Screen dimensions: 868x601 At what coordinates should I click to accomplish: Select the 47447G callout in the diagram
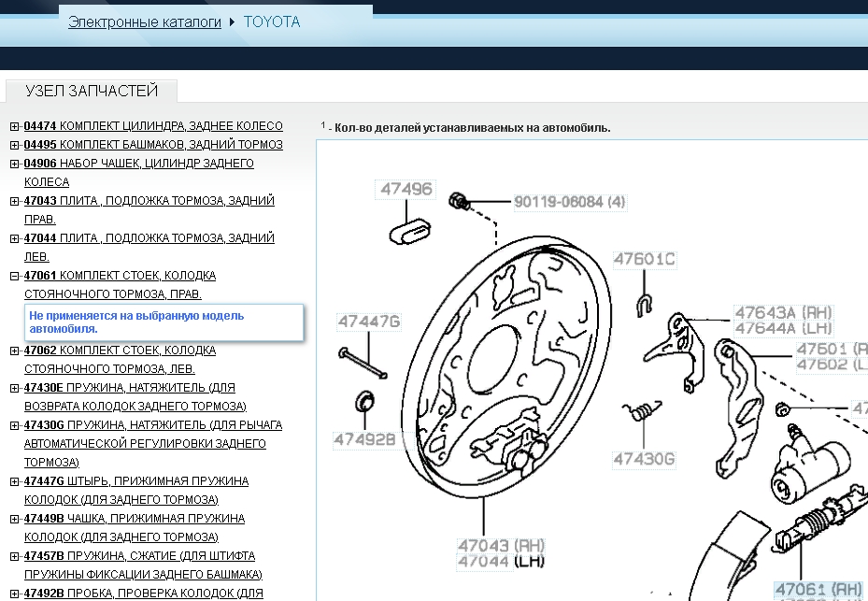point(368,322)
